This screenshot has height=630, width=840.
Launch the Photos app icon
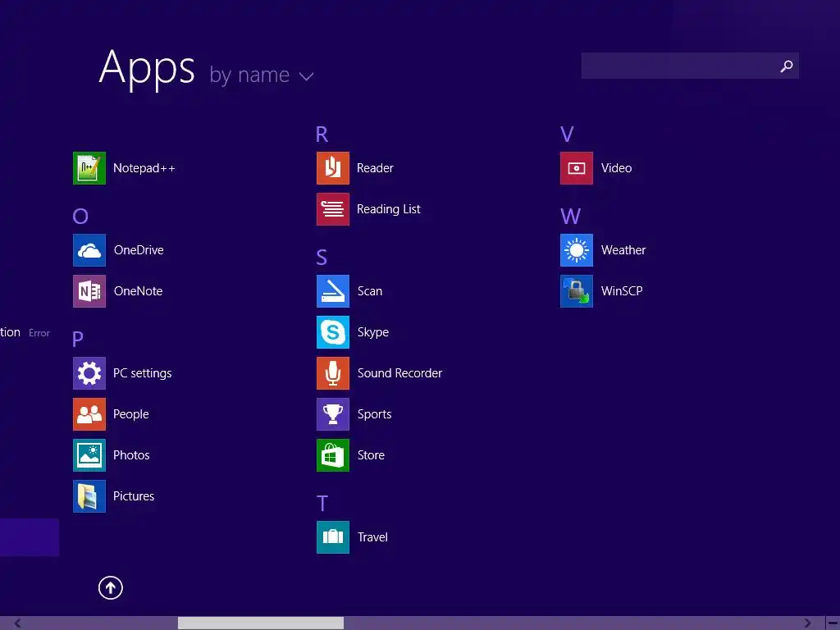tap(89, 454)
